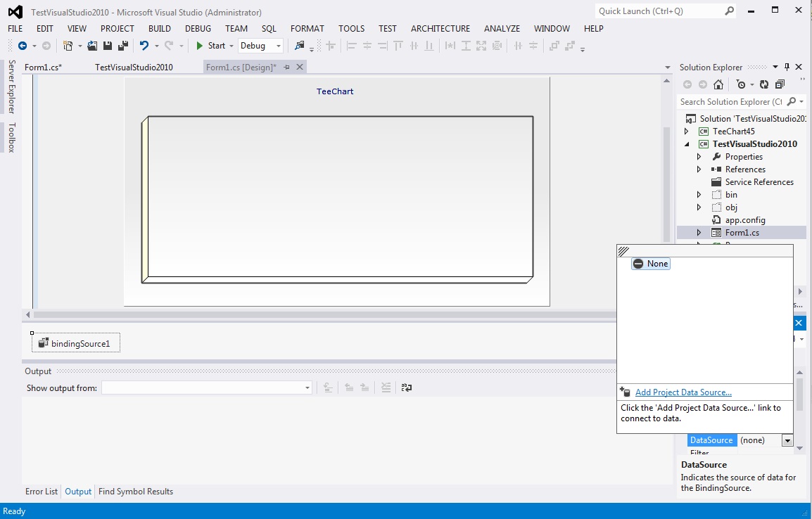812x519 pixels.
Task: Click the Save All icon
Action: click(123, 46)
